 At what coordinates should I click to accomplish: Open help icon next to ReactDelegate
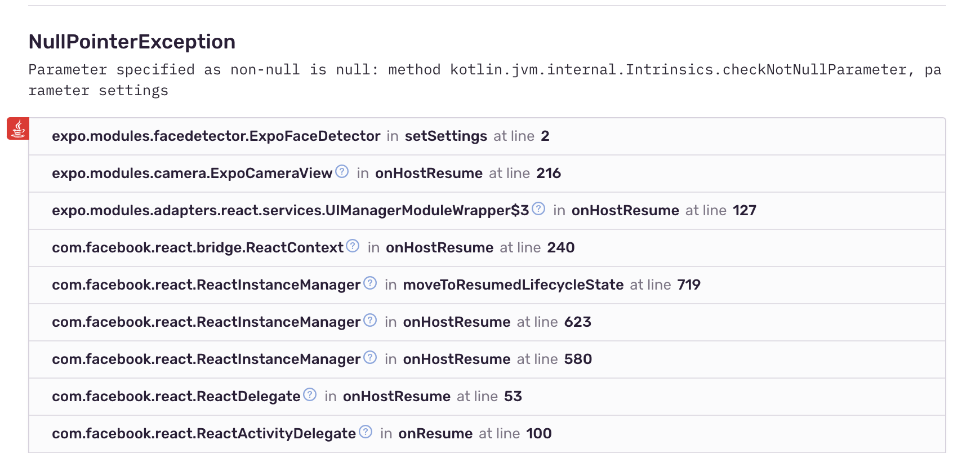tap(309, 393)
